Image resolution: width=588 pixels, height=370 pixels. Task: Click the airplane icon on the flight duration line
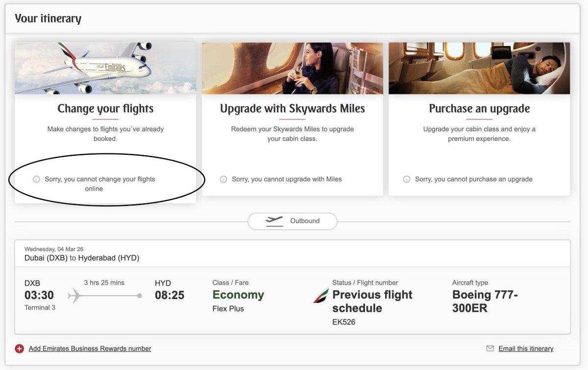pos(75,296)
